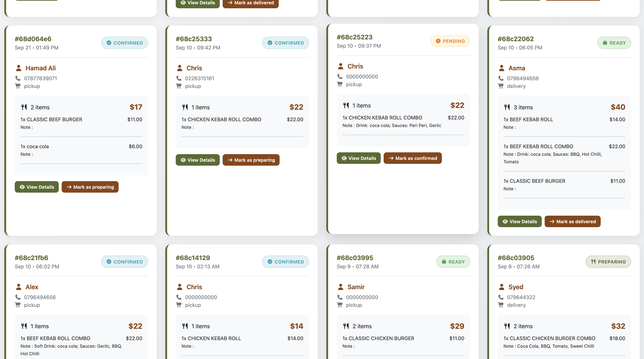
Task: Click the CONFIRMED status badge on order #68c14129
Action: tap(286, 262)
